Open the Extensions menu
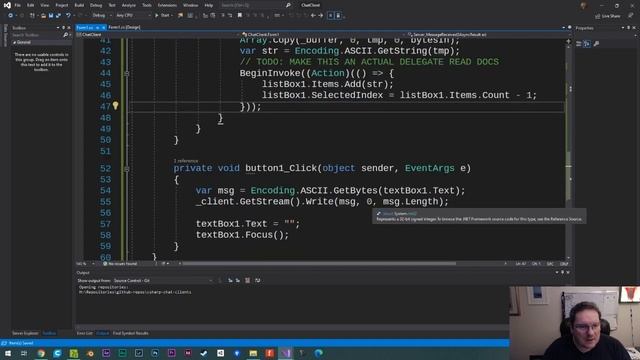The image size is (640, 360). [x=167, y=5]
